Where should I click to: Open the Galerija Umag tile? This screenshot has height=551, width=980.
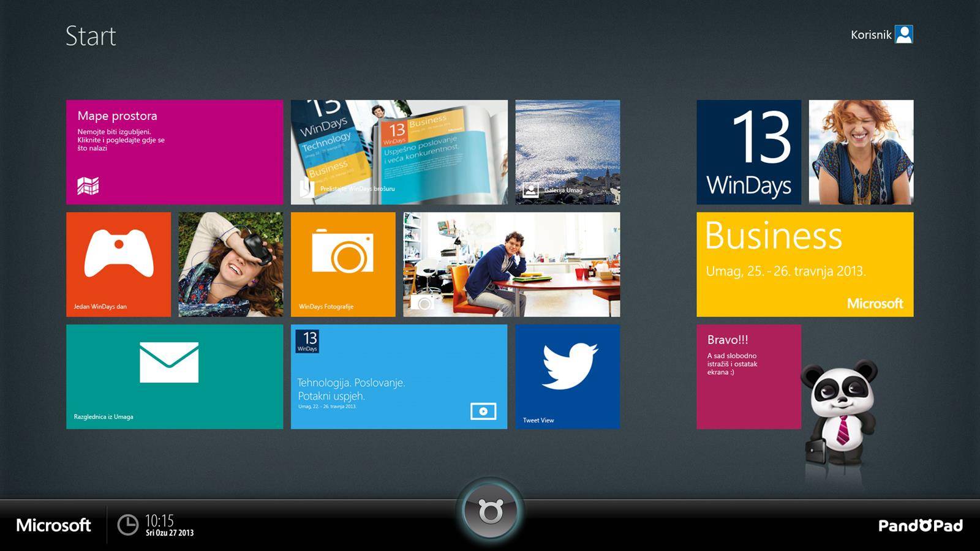(567, 152)
